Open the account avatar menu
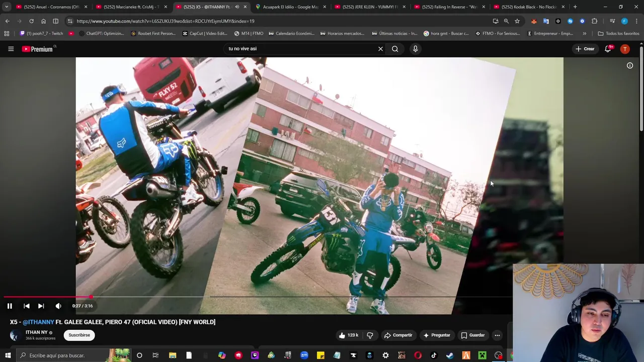 pyautogui.click(x=625, y=49)
